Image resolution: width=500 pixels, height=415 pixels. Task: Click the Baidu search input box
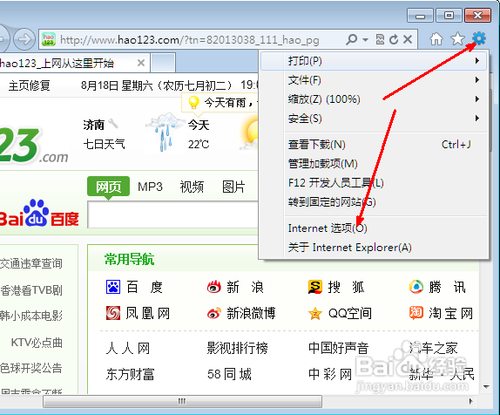click(x=173, y=215)
